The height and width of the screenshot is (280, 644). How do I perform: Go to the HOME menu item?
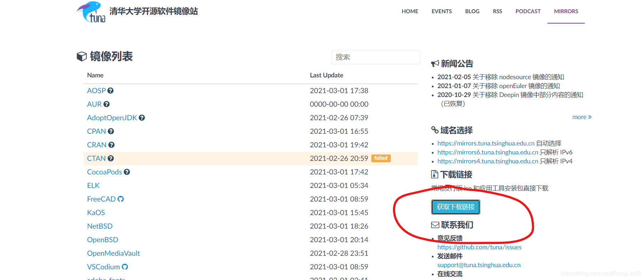pos(410,11)
